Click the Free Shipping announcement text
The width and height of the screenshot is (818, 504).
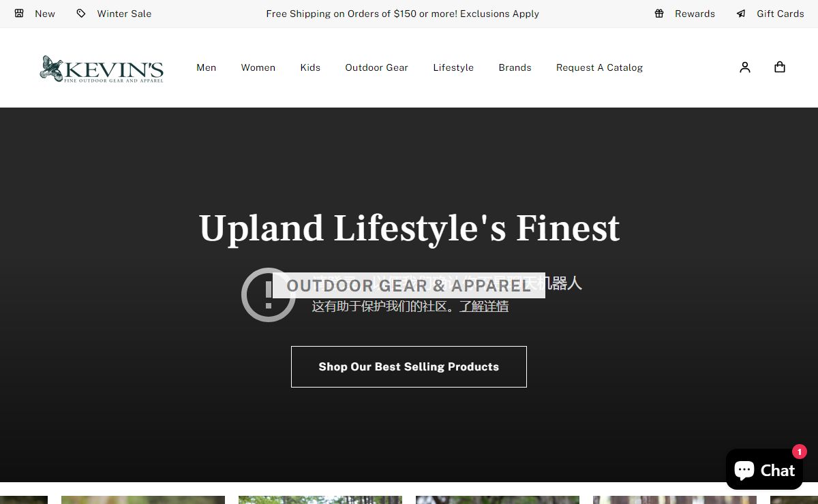click(403, 14)
